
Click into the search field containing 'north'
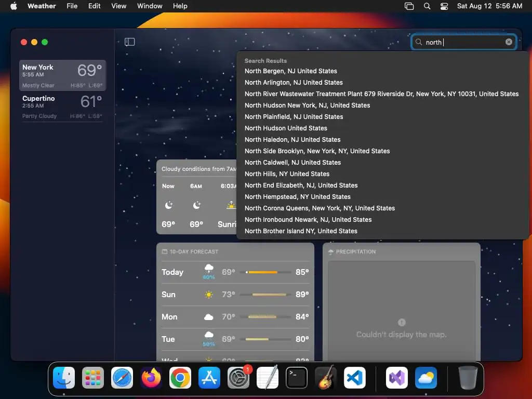463,42
